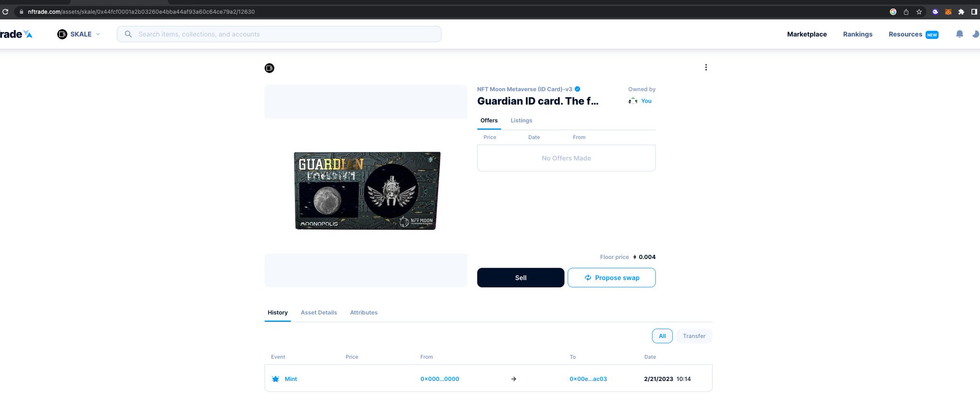Click the share page icon in the address bar

pyautogui.click(x=906, y=12)
